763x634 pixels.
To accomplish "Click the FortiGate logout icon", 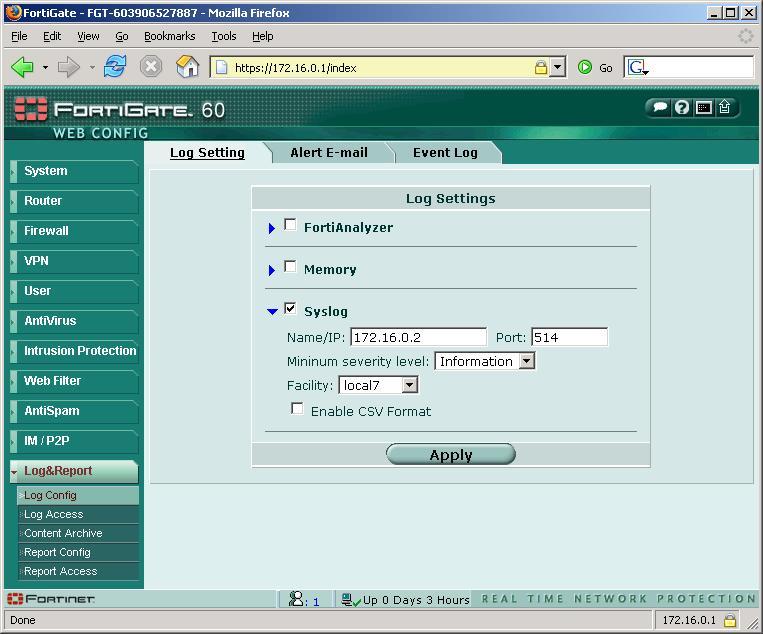I will (x=724, y=107).
